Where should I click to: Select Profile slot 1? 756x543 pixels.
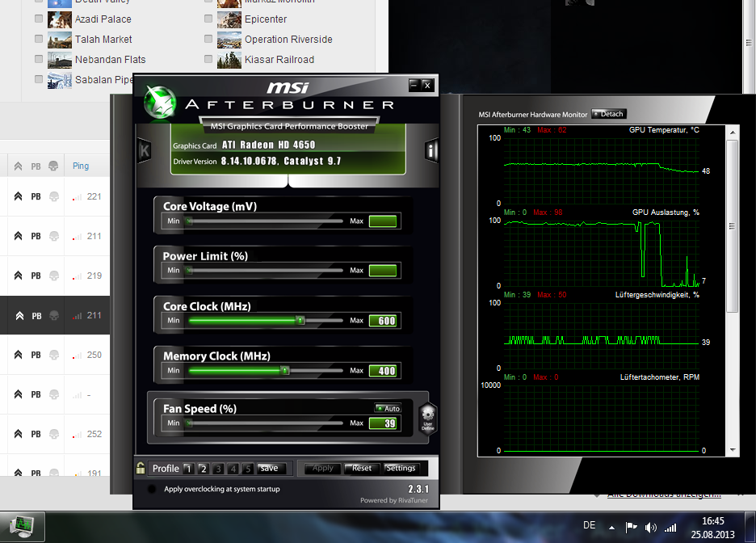click(x=188, y=468)
